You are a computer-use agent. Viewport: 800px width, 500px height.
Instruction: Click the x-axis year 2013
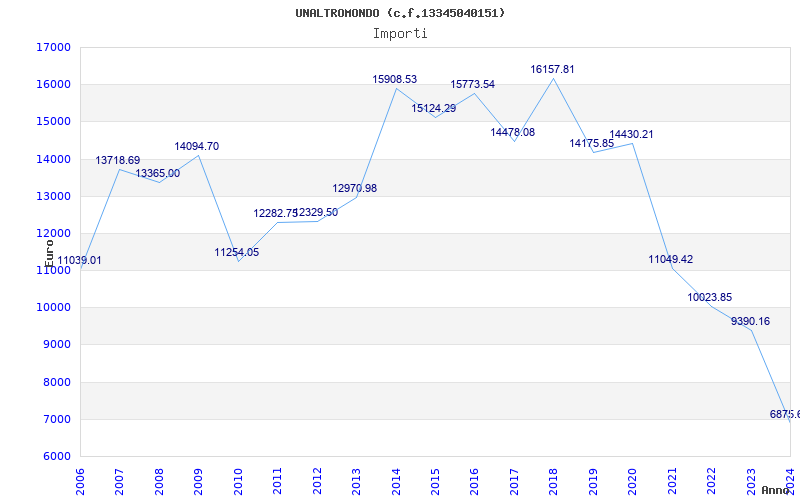point(356,481)
